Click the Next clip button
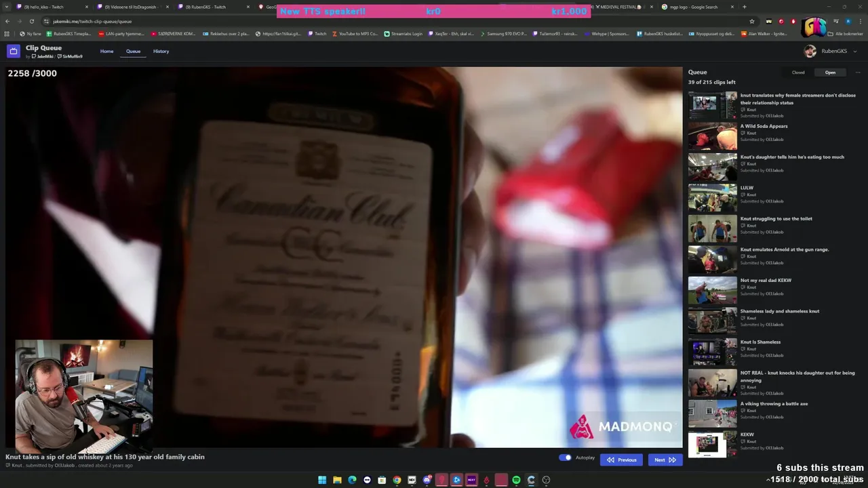Viewport: 868px width, 488px height. tap(665, 460)
